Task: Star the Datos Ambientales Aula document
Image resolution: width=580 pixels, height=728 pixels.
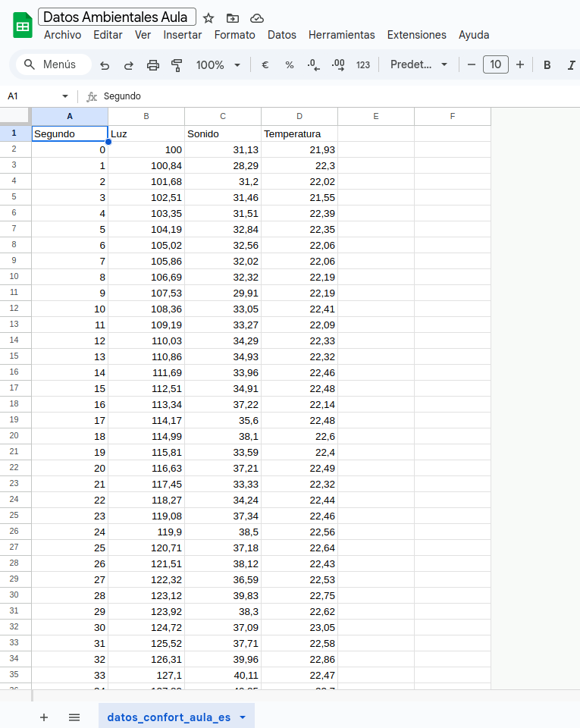Action: click(x=208, y=18)
